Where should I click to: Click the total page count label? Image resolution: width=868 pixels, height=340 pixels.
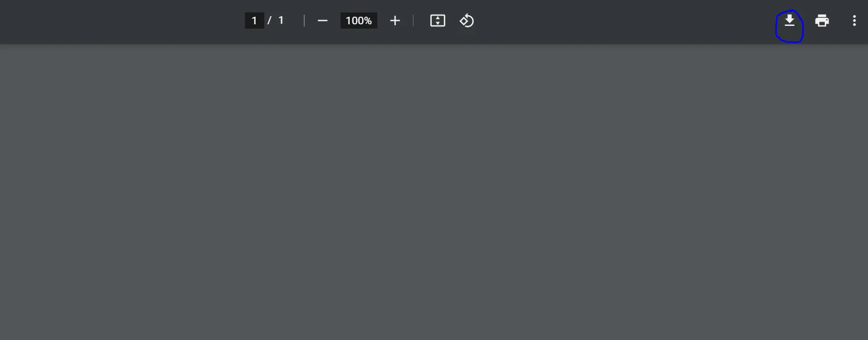click(x=281, y=21)
